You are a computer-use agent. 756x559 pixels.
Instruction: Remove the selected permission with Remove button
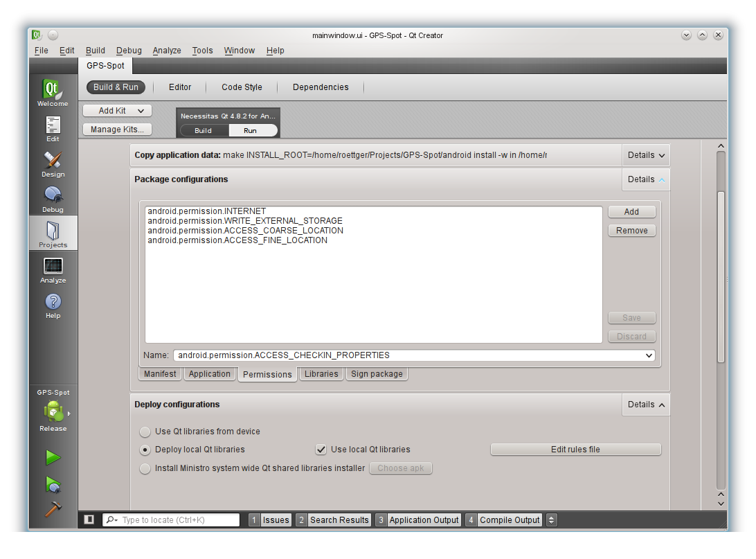(x=631, y=231)
